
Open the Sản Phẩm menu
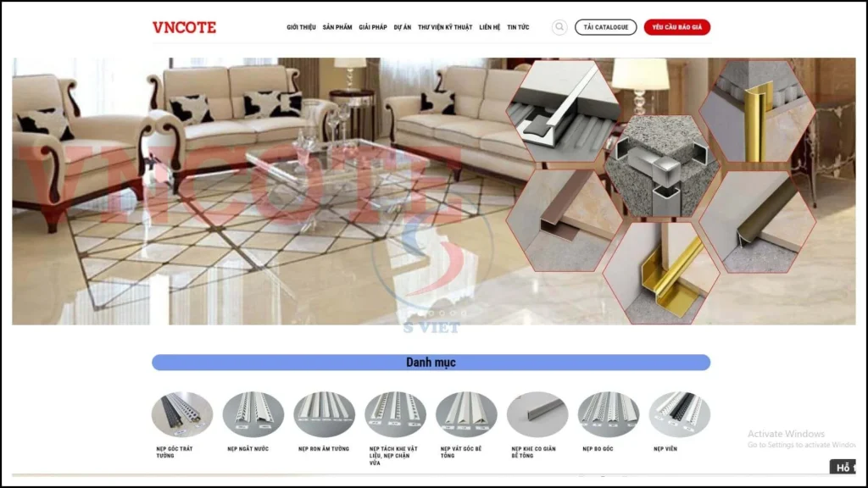337,27
